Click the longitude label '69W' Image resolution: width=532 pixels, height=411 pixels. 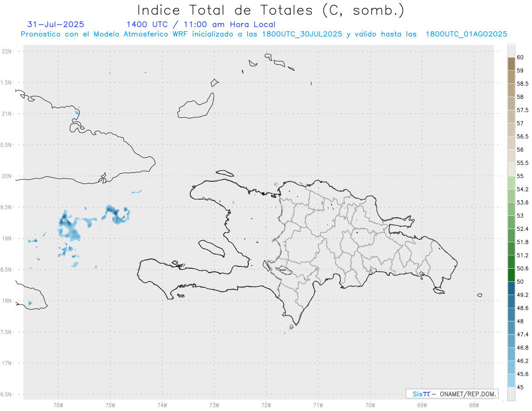coord(422,405)
